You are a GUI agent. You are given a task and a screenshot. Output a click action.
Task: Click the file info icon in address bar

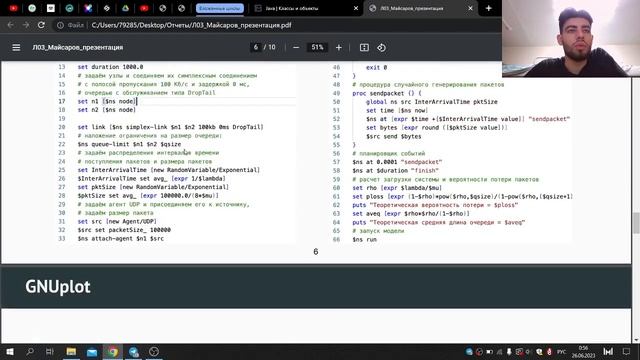point(60,25)
